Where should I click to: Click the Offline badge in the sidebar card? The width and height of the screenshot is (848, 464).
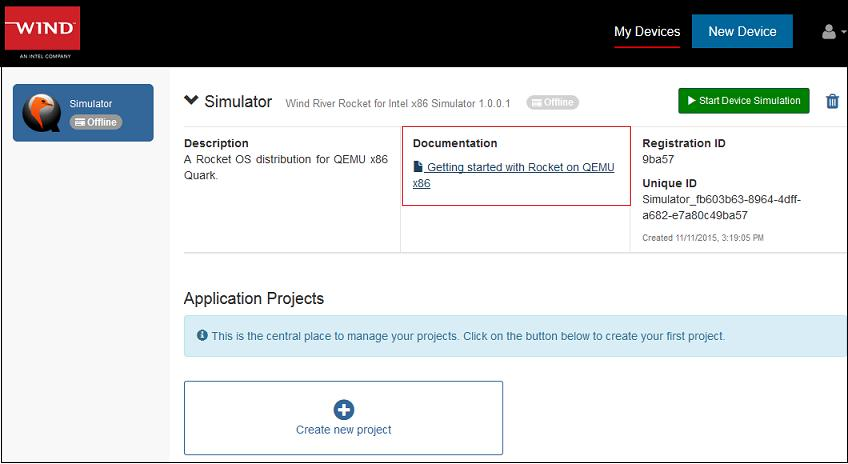[96, 122]
